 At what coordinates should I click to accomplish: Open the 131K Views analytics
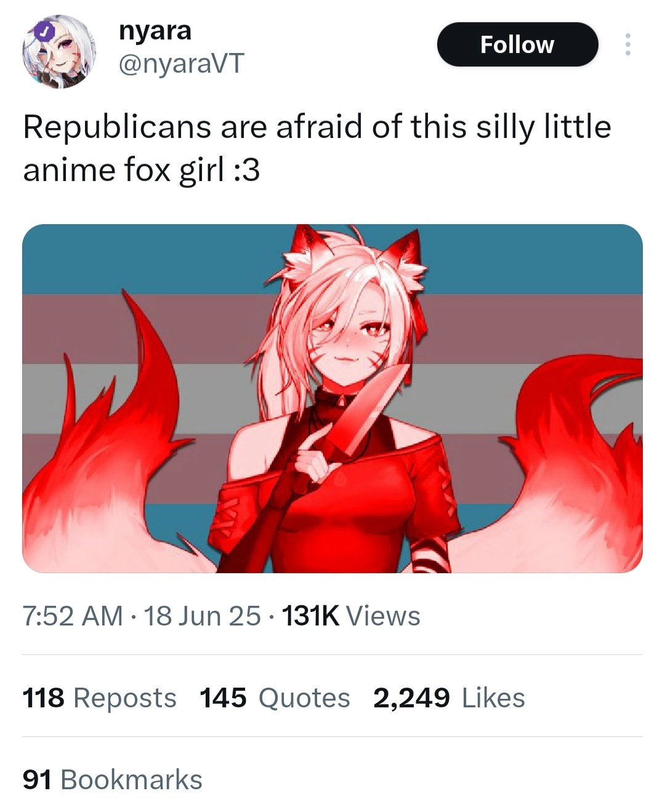(350, 616)
